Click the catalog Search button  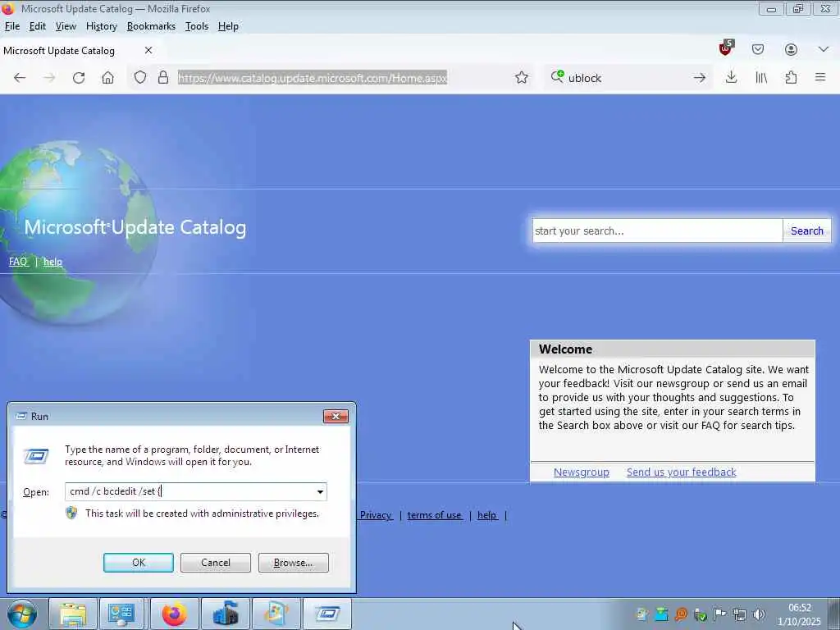807,231
